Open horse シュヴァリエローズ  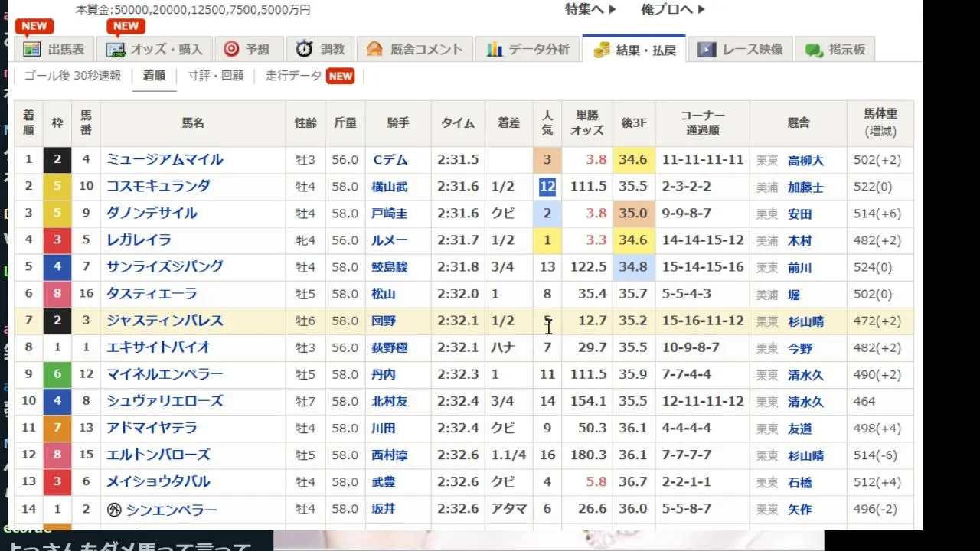click(x=165, y=401)
